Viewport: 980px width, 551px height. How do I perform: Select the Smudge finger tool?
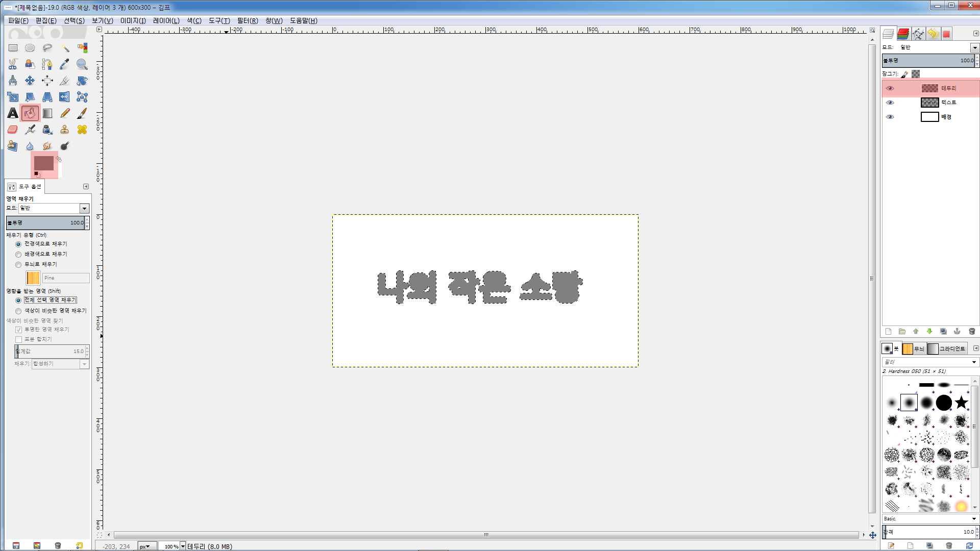pyautogui.click(x=47, y=146)
